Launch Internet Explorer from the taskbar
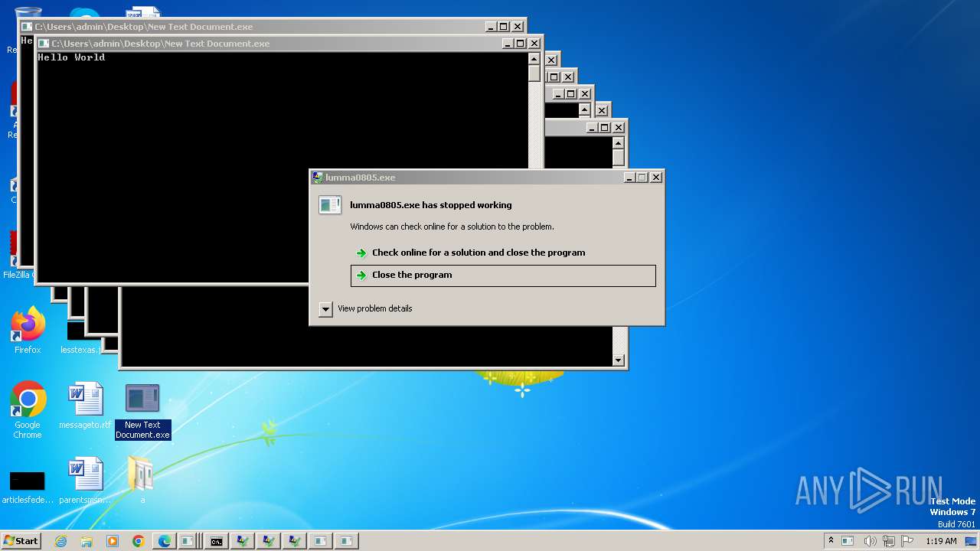The image size is (980, 551). click(x=60, y=541)
